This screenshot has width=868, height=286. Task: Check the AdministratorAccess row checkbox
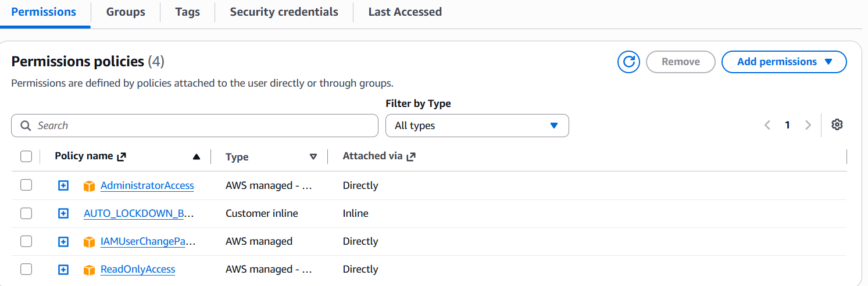pos(26,185)
